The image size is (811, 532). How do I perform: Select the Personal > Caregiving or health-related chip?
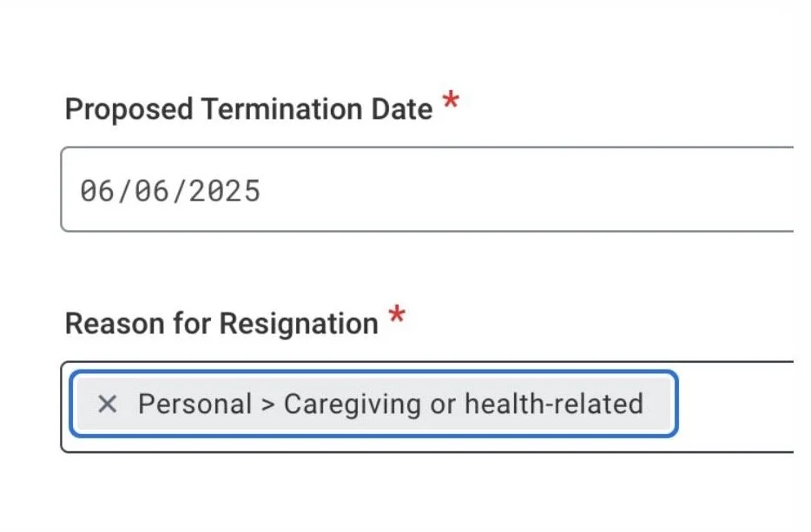point(373,404)
